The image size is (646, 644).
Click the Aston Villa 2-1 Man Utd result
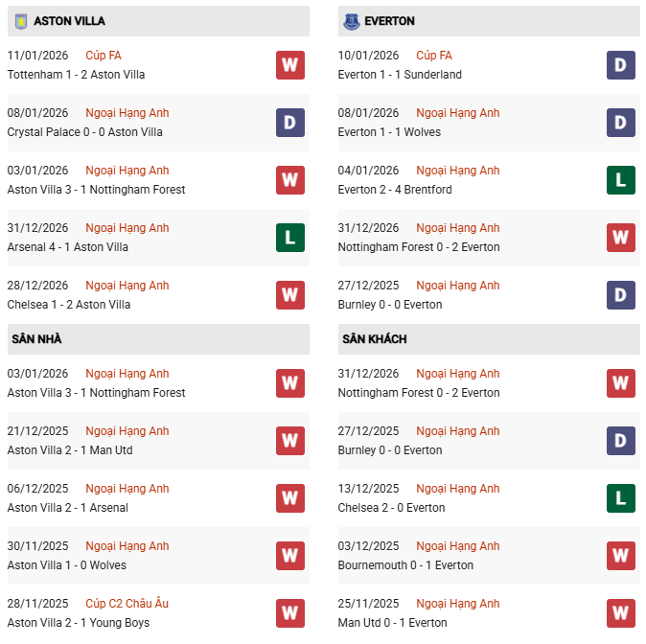click(x=69, y=450)
